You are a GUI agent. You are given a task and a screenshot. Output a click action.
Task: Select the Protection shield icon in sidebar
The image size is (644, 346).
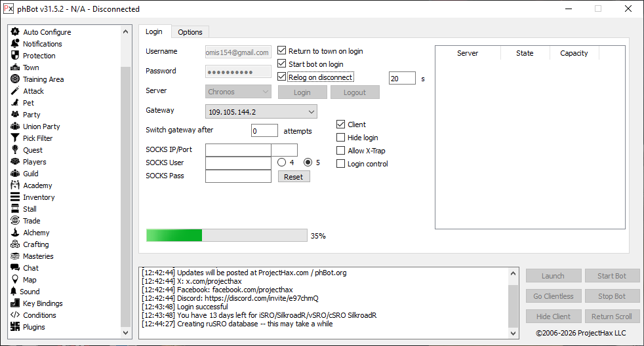coord(16,55)
